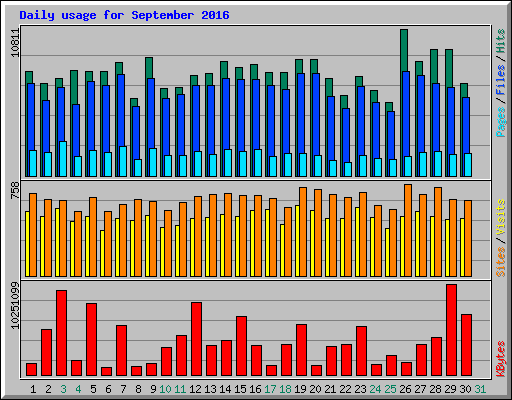Click the 'KBytes' legend label
512x400 pixels.
[x=501, y=359]
